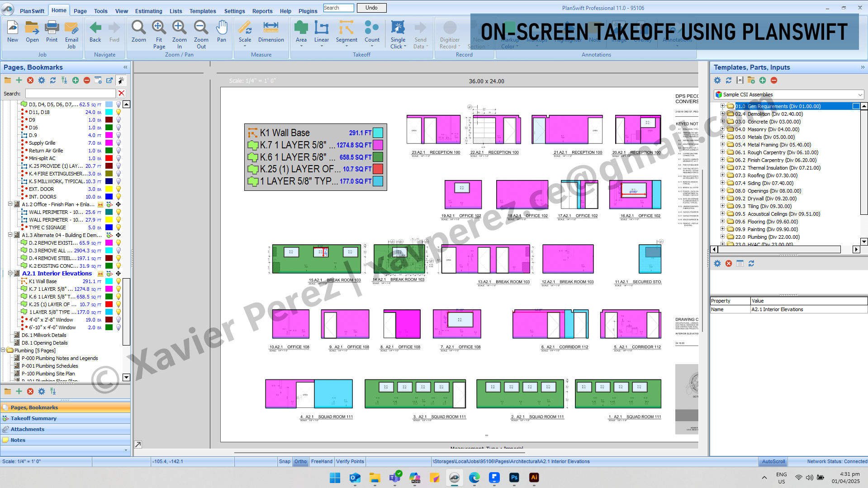This screenshot has height=488, width=868.
Task: Select the Area takeoff tool
Action: 301,33
